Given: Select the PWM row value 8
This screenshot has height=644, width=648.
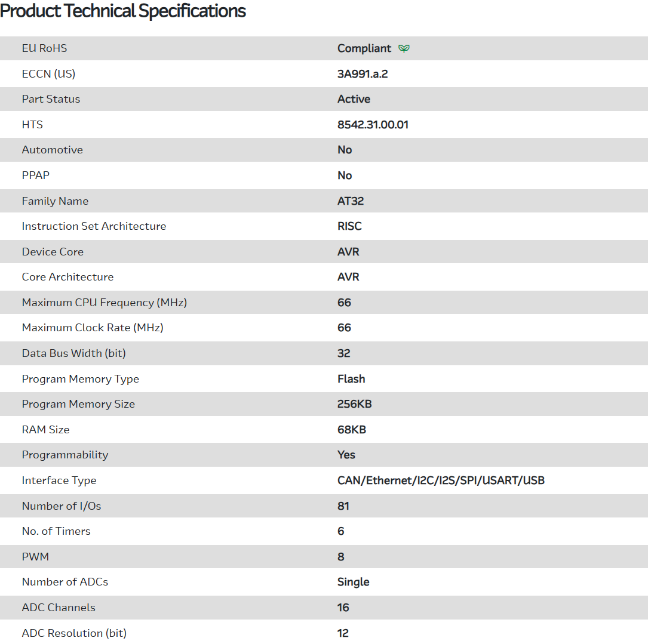Looking at the screenshot, I should coord(341,557).
